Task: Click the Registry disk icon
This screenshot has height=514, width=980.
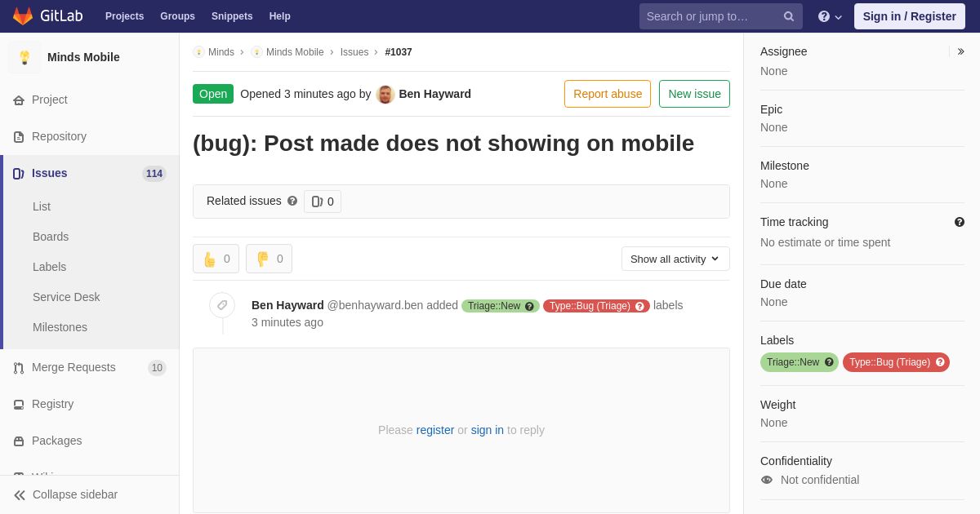Action: pyautogui.click(x=19, y=405)
